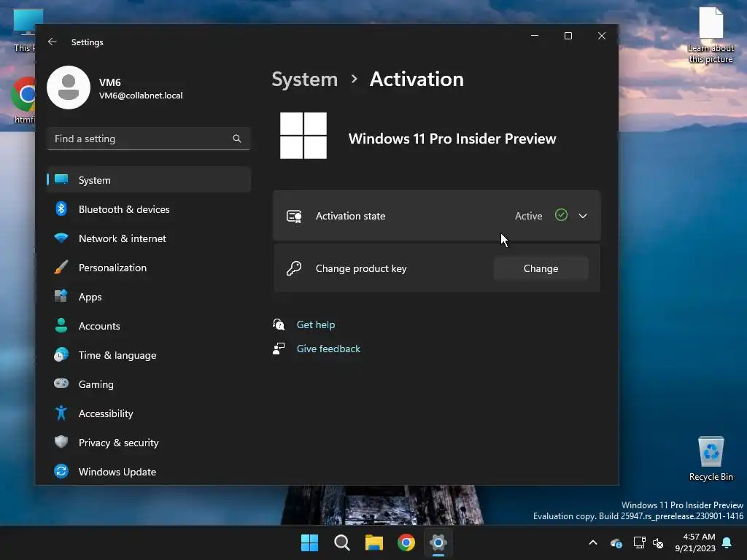This screenshot has width=747, height=560.
Task: Click the Bluetooth icon in sidebar
Action: coord(61,209)
